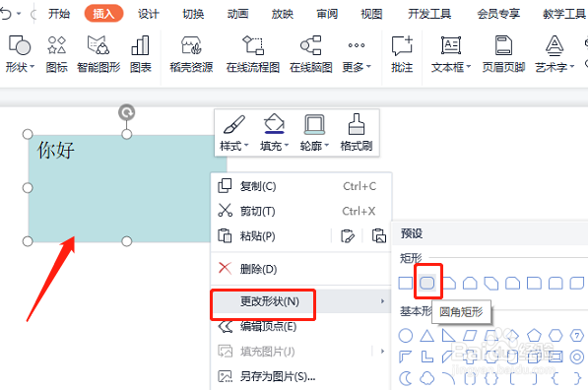
Task: Choose 剪切(T) from context menu
Action: pyautogui.click(x=301, y=211)
